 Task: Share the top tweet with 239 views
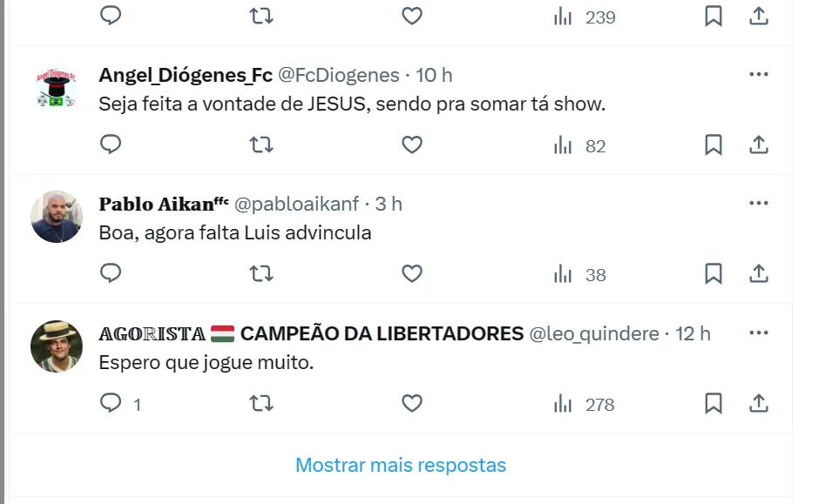[x=759, y=17]
